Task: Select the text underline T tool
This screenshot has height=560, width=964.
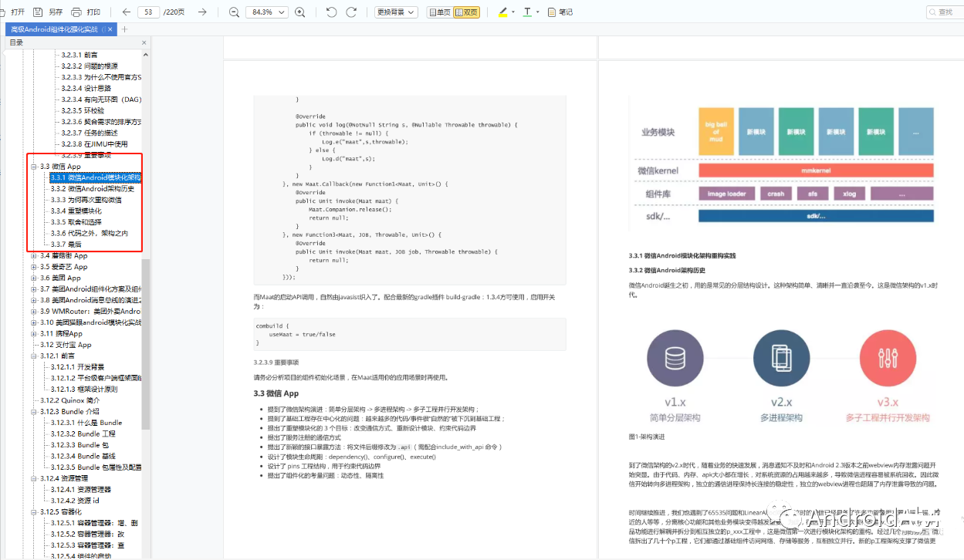Action: pos(527,12)
